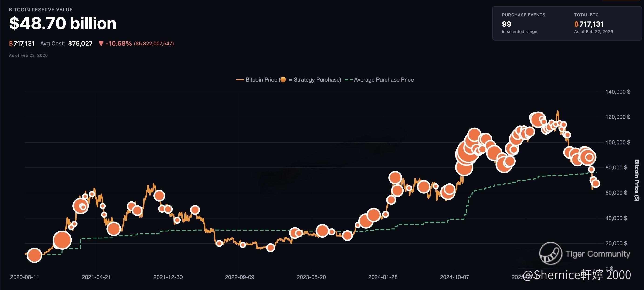Image resolution: width=644 pixels, height=290 pixels.
Task: Select the latest purchase bubble at far right
Action: pyautogui.click(x=596, y=183)
